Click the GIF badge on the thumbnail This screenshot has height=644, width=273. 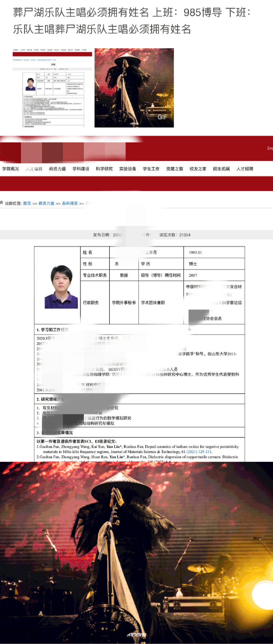[163, 117]
